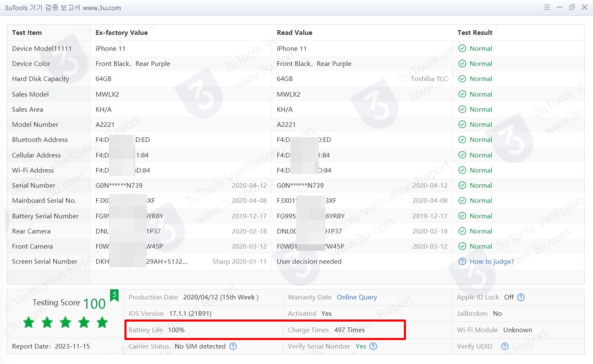Click the green check icon for Serial Number
Screen dimensions: 593x364
pyautogui.click(x=462, y=185)
